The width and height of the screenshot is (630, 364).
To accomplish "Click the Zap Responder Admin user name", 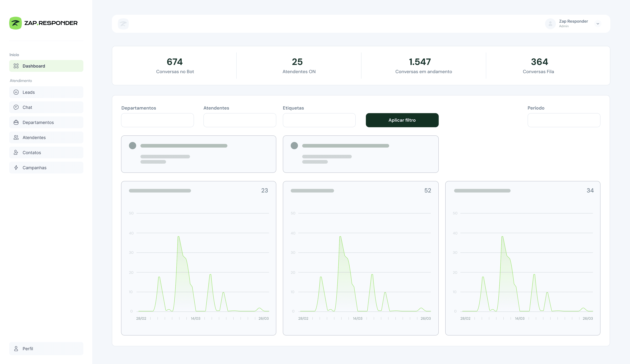I will [573, 21].
